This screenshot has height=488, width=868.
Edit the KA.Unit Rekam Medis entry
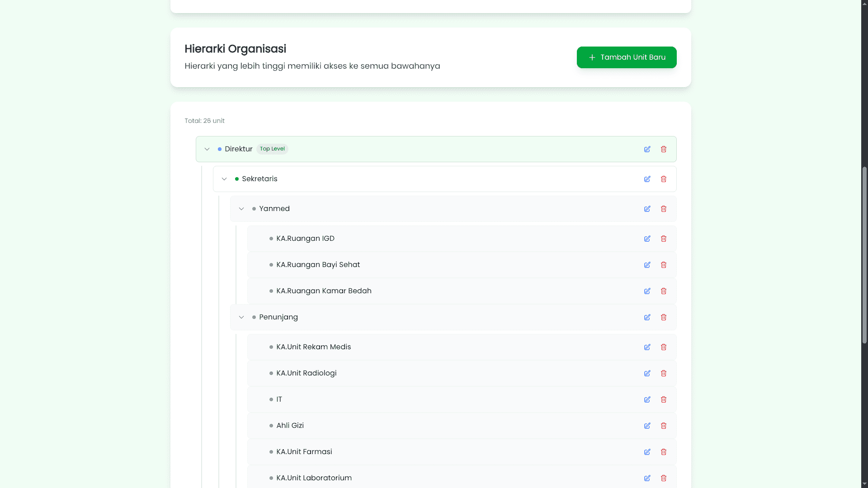click(x=647, y=347)
